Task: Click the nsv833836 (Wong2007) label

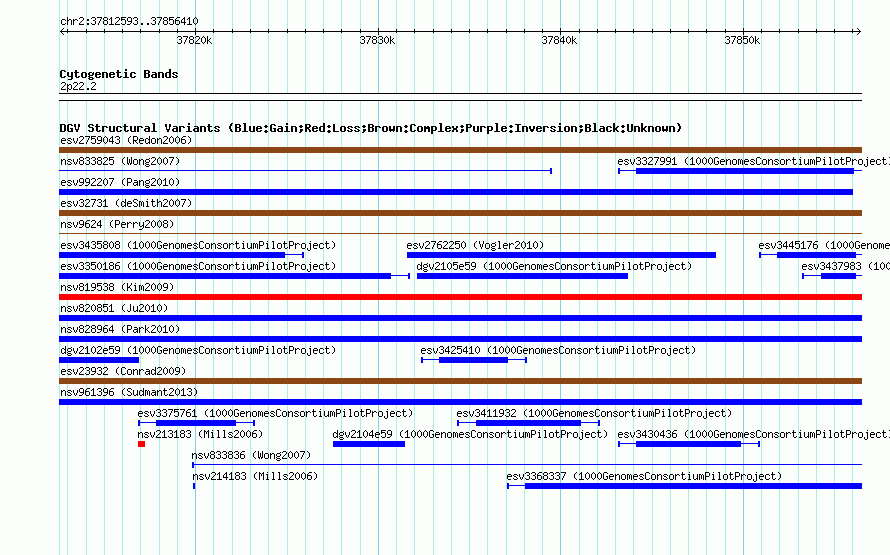Action: pyautogui.click(x=251, y=455)
